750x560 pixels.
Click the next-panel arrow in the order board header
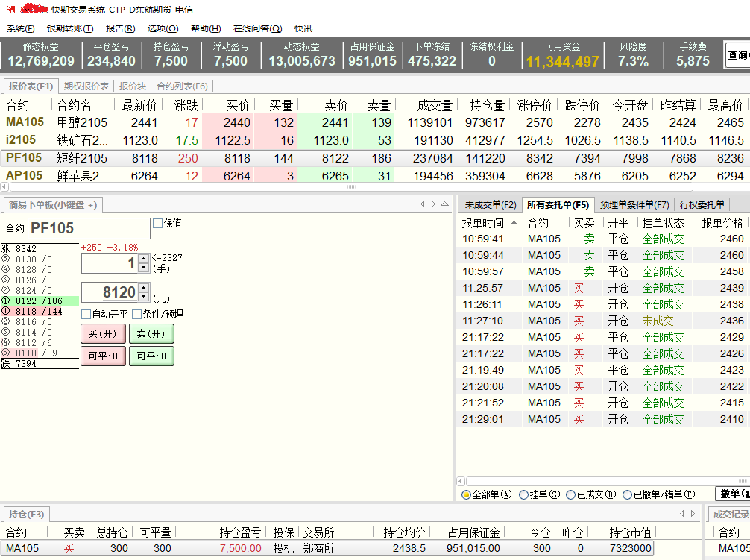click(x=433, y=204)
